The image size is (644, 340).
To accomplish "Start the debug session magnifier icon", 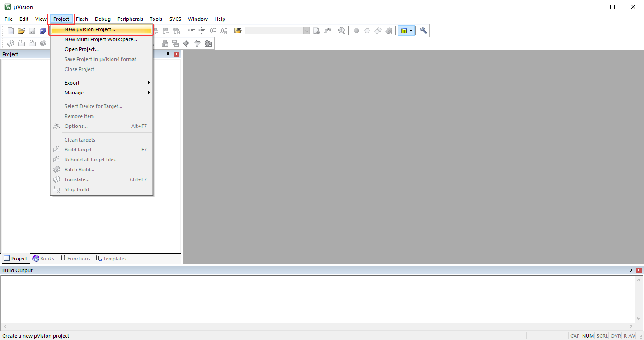I will pyautogui.click(x=342, y=31).
